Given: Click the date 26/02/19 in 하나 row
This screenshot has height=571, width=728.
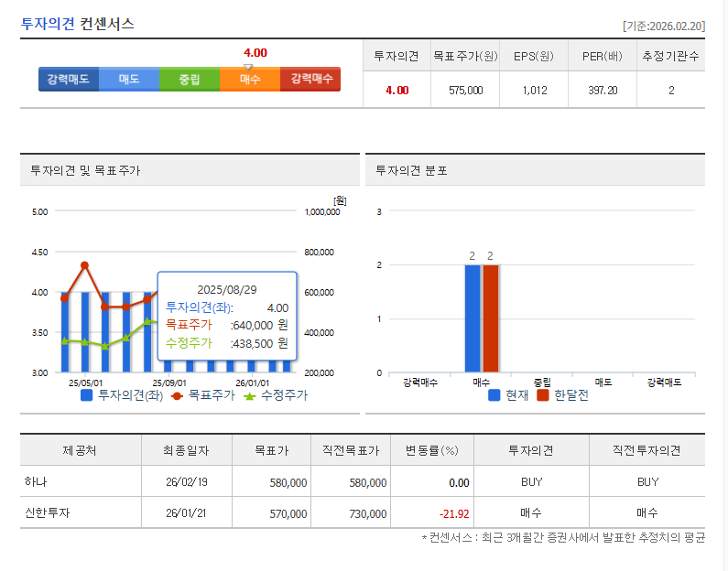Looking at the screenshot, I should (x=187, y=482).
